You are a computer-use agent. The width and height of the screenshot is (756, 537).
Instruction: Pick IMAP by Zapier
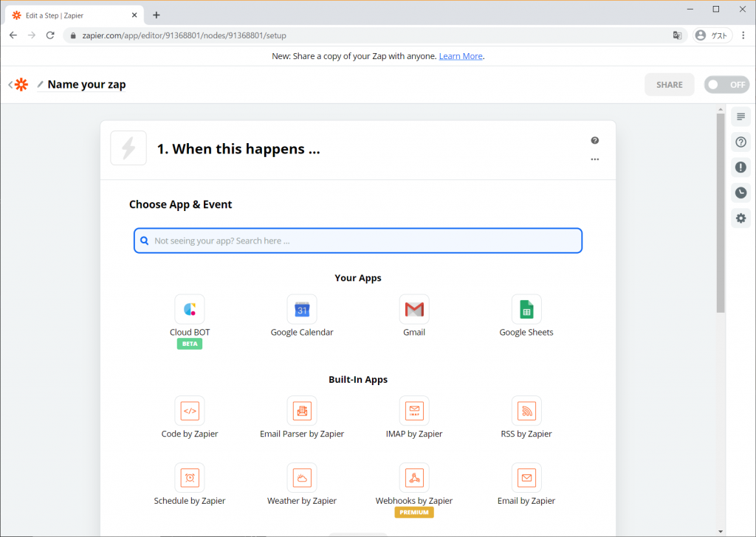point(414,411)
